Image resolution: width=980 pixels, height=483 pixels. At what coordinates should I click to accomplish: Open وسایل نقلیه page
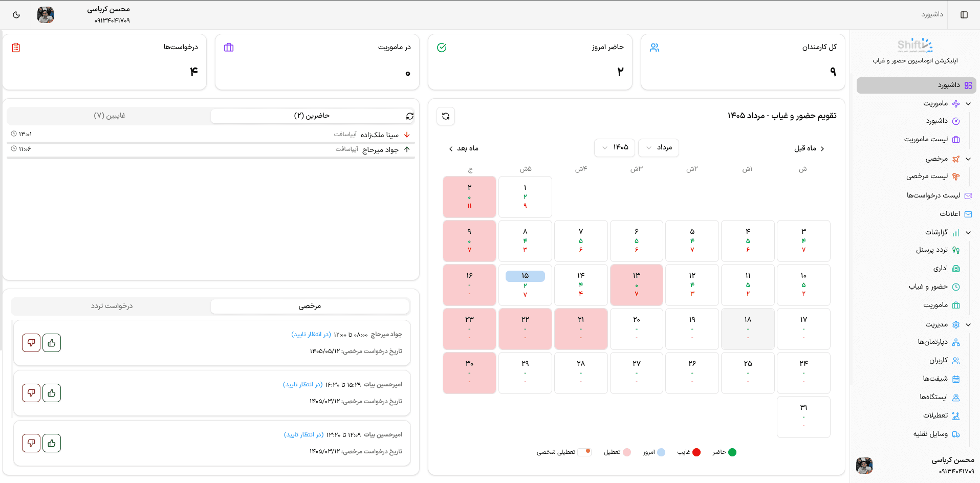pos(937,434)
